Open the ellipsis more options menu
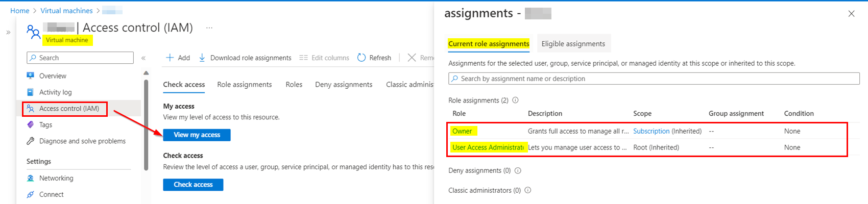 pos(209,28)
